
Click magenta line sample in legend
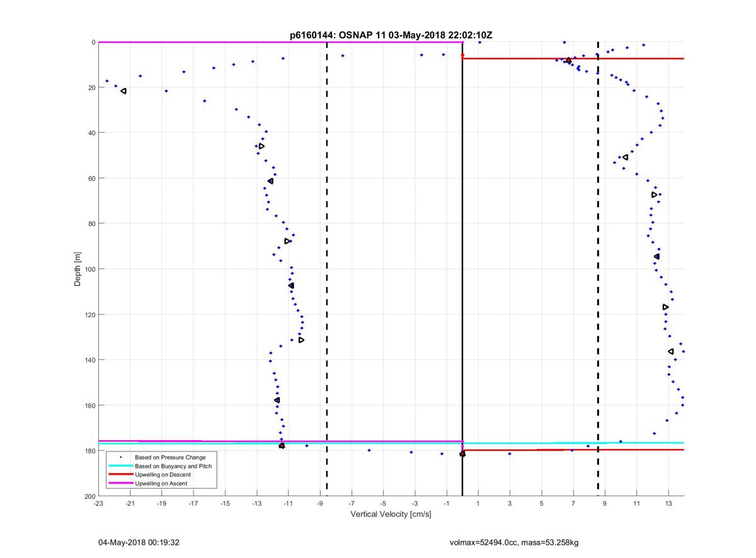point(121,484)
